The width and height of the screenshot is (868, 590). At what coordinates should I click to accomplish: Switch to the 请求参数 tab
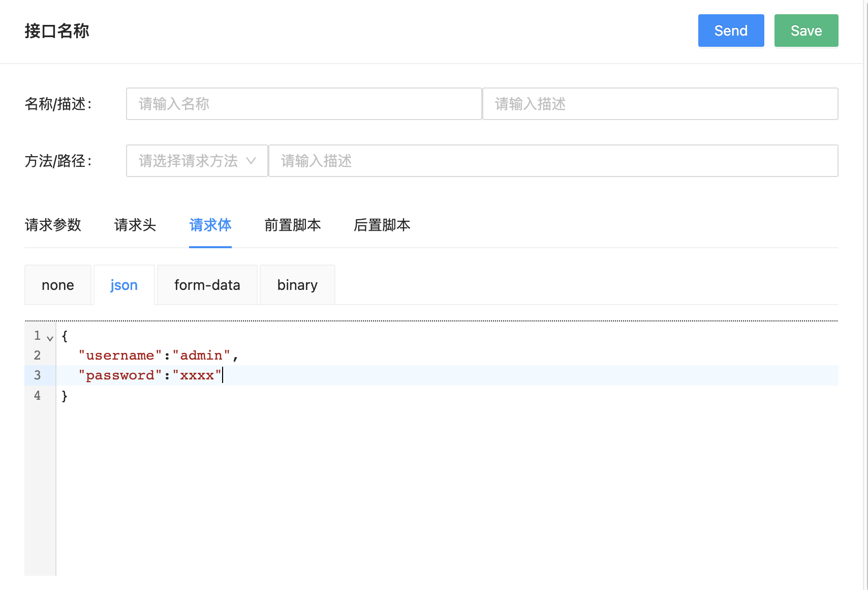53,225
